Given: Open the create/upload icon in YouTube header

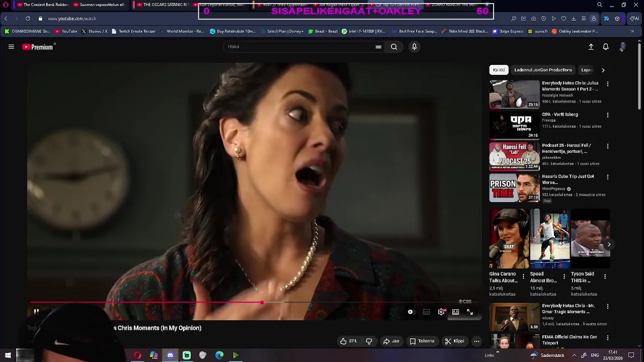Looking at the screenshot, I should pos(591,47).
